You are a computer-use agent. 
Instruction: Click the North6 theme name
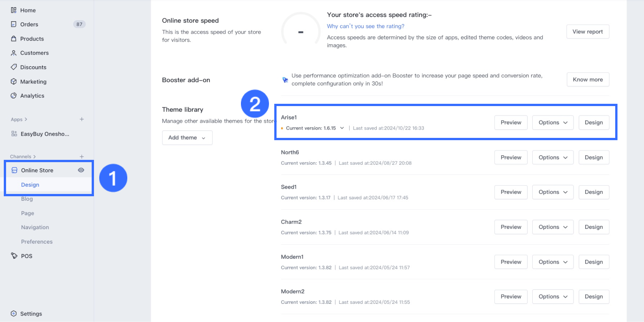pos(290,152)
